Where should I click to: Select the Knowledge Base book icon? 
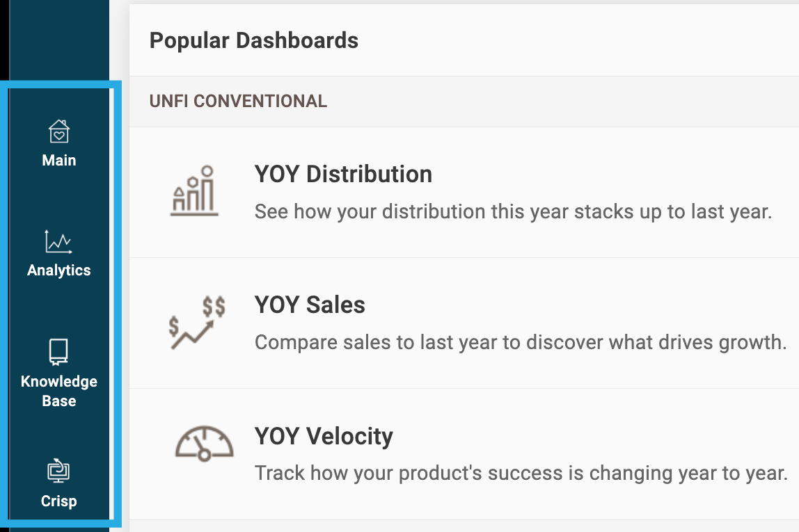click(x=58, y=352)
